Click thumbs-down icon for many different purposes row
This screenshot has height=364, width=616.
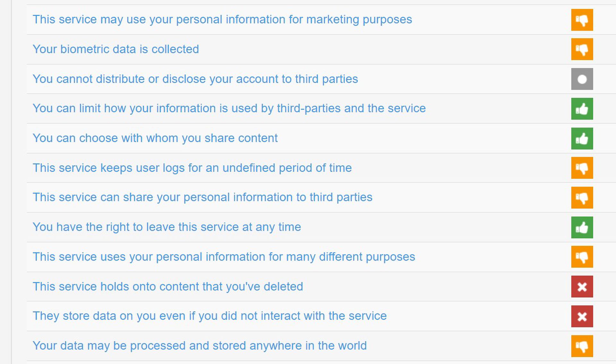pyautogui.click(x=582, y=257)
